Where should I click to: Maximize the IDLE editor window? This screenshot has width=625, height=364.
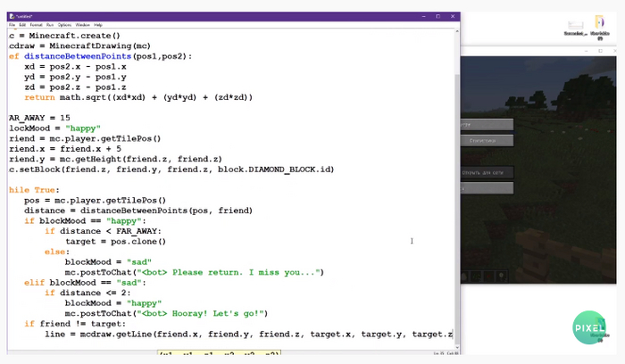(x=438, y=16)
